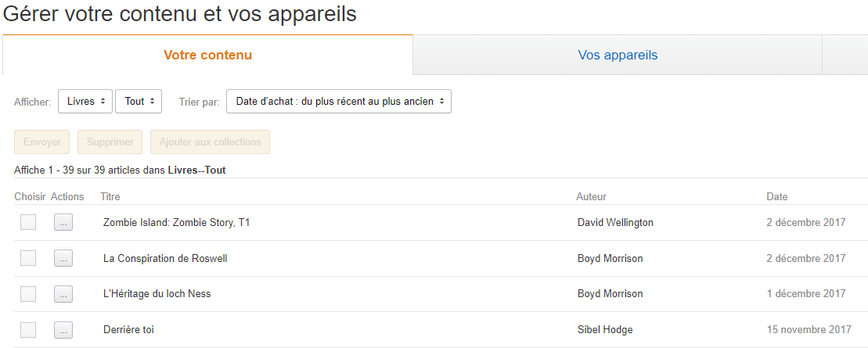Viewport: 868px width, 348px height.
Task: Open actions menu for Zombie Island
Action: click(x=63, y=222)
